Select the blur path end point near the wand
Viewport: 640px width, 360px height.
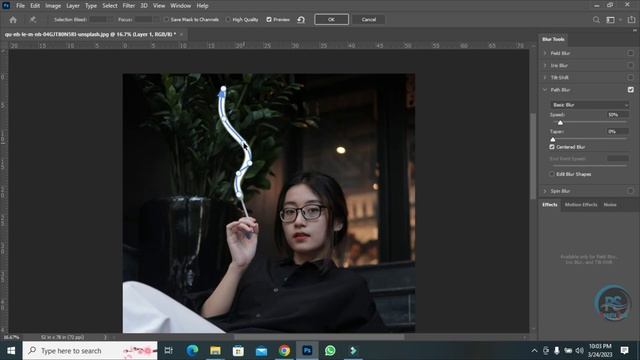coord(240,196)
